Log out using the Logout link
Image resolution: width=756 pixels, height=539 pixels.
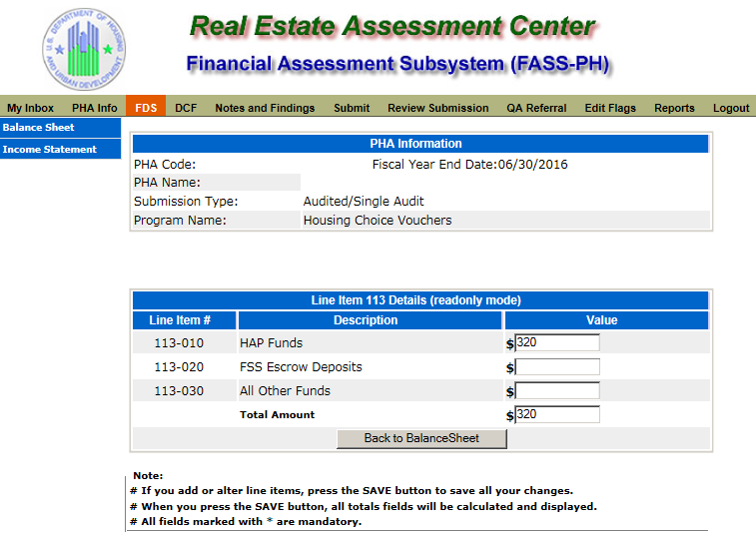coord(731,108)
